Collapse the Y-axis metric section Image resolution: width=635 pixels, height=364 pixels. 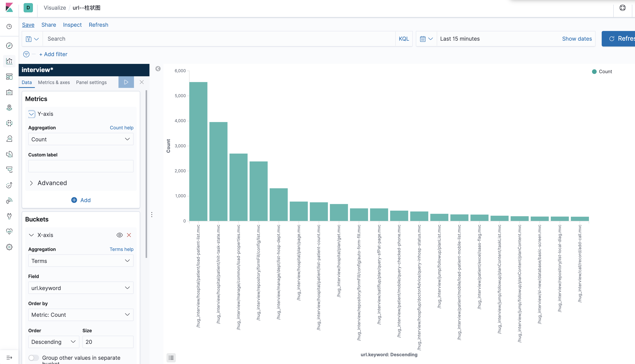pos(32,114)
